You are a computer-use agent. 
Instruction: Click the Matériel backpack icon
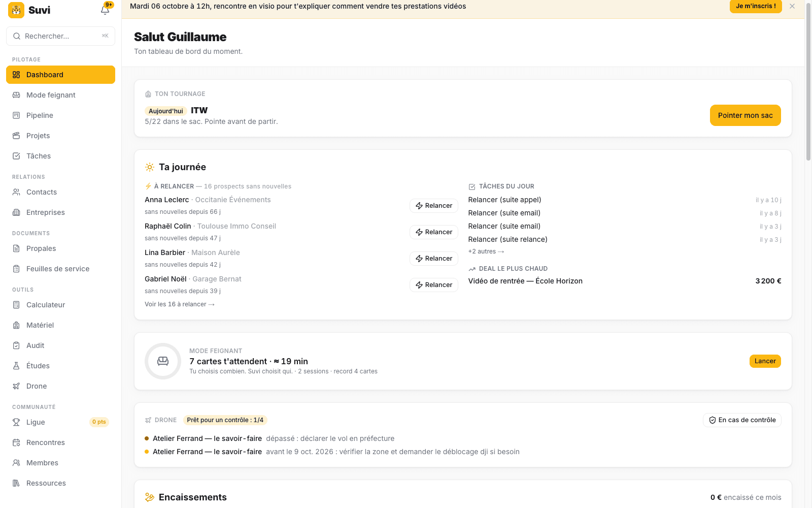tap(16, 325)
